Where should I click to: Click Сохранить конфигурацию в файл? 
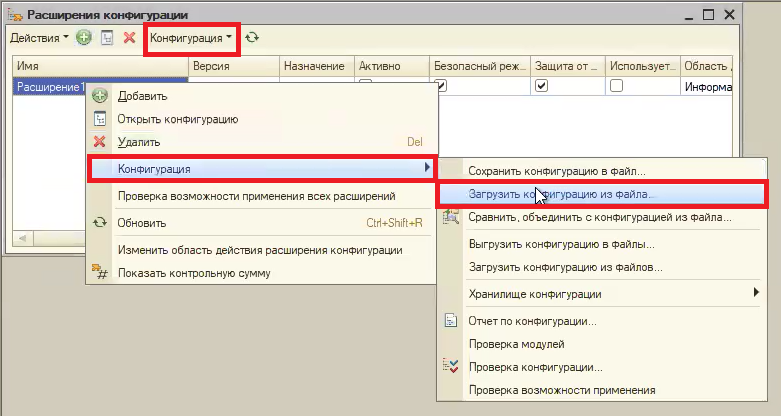602,171
